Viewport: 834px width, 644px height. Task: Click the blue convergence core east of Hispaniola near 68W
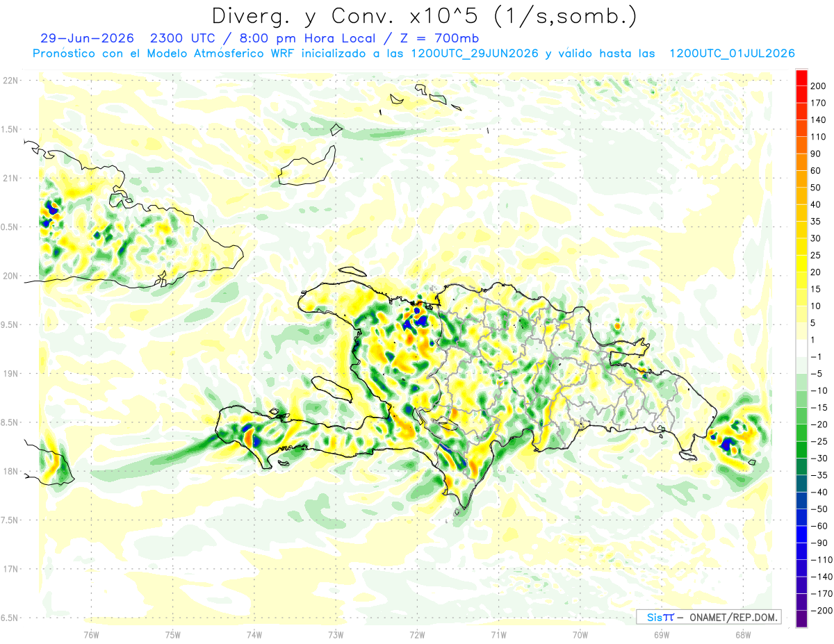point(727,443)
